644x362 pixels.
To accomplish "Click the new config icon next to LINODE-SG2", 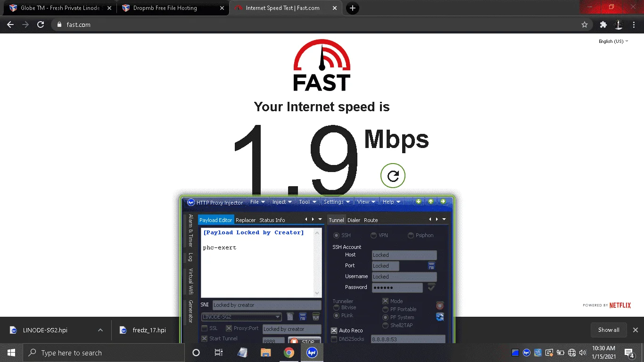I will click(290, 317).
